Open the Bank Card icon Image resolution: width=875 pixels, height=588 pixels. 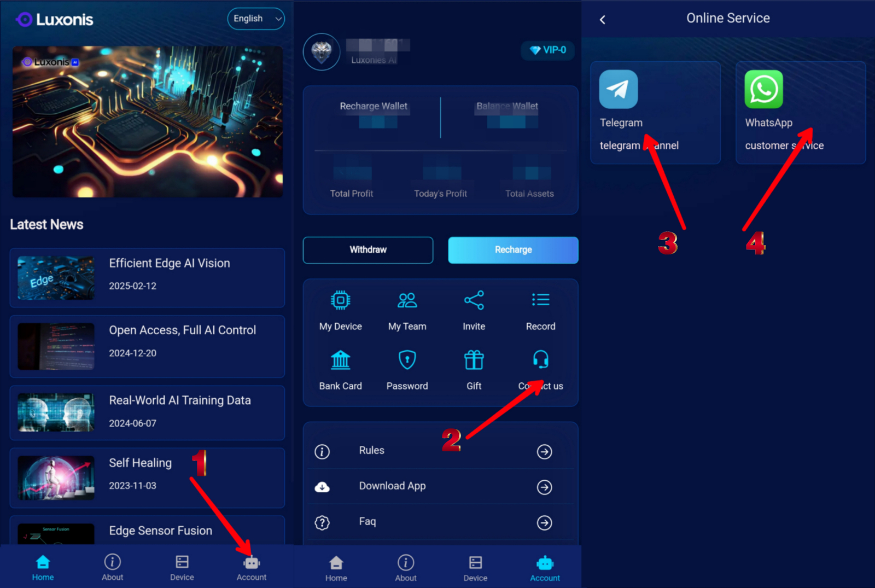click(x=340, y=360)
